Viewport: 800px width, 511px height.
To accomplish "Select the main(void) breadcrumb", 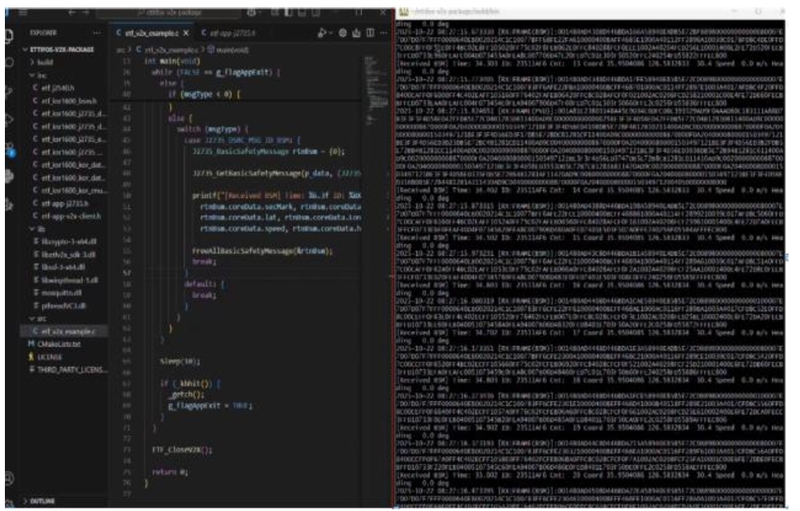I will click(x=228, y=50).
